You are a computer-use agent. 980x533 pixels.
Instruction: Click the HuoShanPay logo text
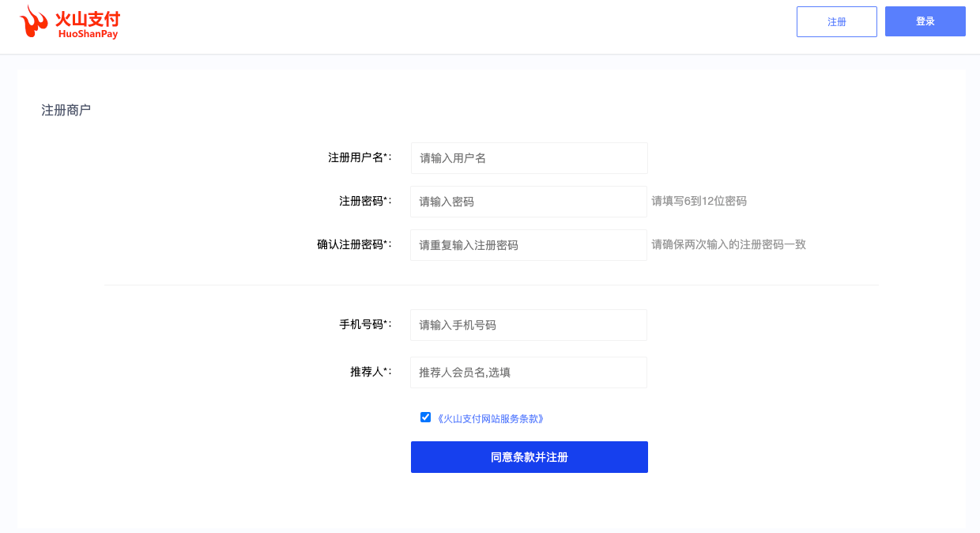point(87,21)
